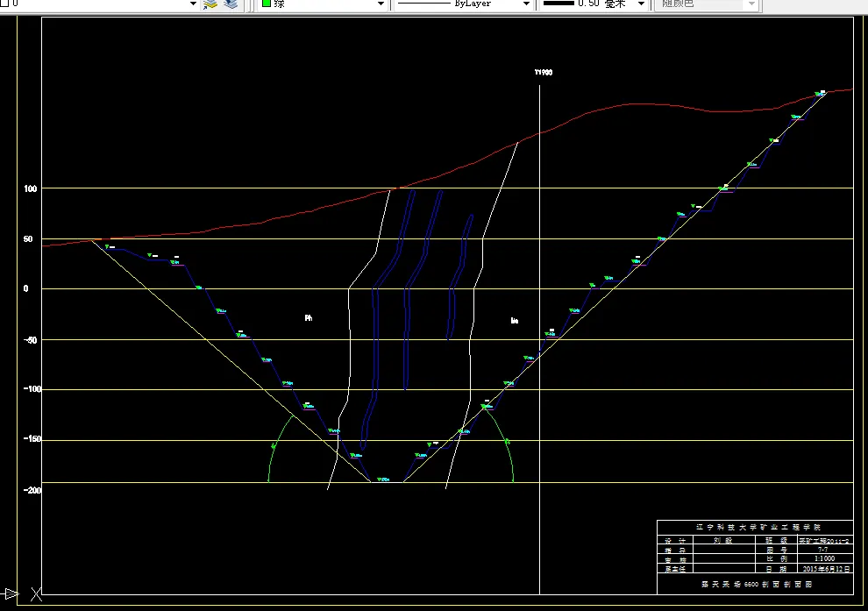The width and height of the screenshot is (868, 611).
Task: Select the rock label right of ore bodies
Action: 515,321
